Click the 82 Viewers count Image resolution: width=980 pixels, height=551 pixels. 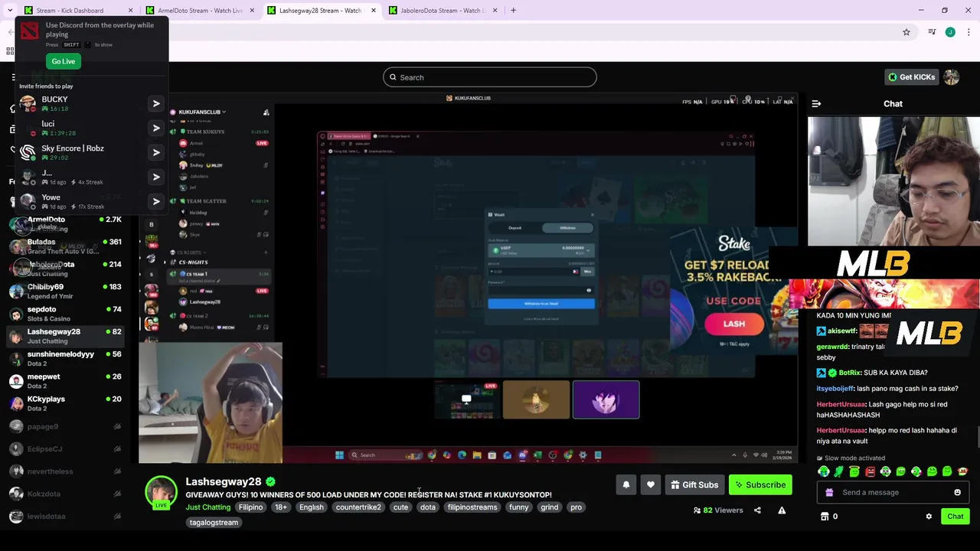(x=718, y=510)
